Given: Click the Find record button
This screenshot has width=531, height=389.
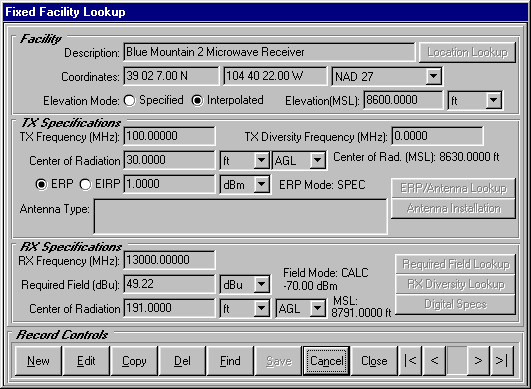Looking at the screenshot, I should coord(230,361).
